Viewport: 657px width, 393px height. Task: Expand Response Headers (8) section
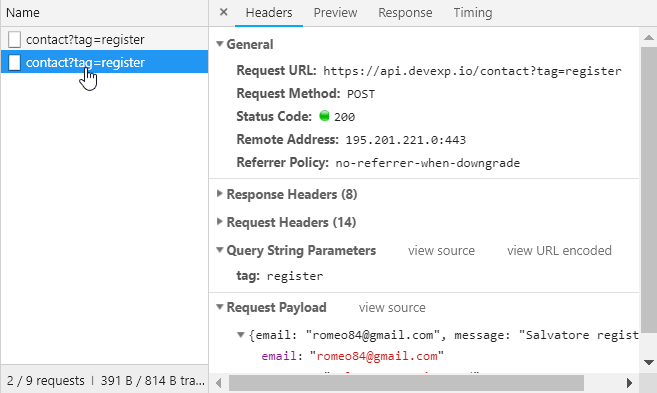219,194
